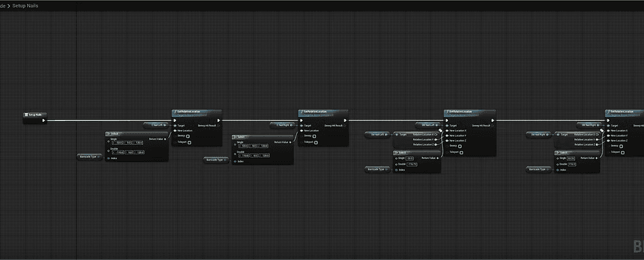Click Sweep Hit Result pin on C Nail Left's node
Screen dimensions: 644x260
click(218, 125)
